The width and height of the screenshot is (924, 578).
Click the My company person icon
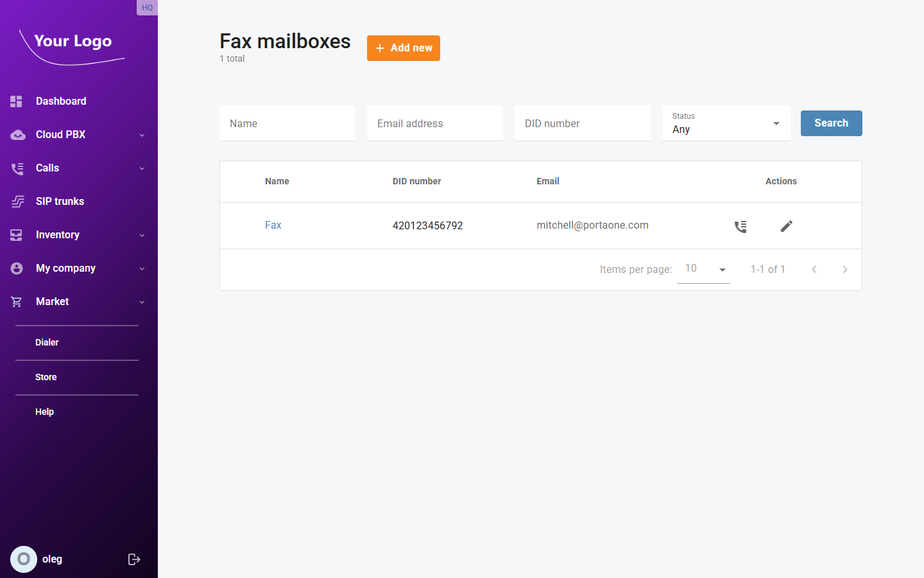(x=16, y=268)
